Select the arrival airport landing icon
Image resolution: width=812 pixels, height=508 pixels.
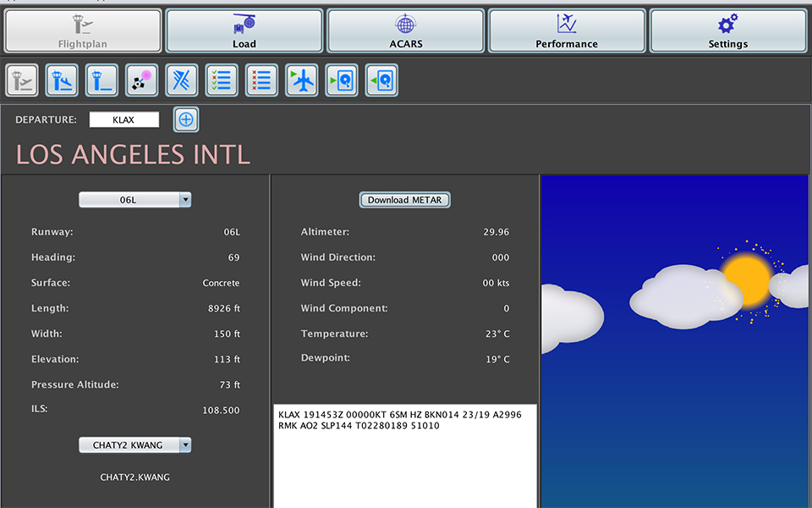point(62,80)
